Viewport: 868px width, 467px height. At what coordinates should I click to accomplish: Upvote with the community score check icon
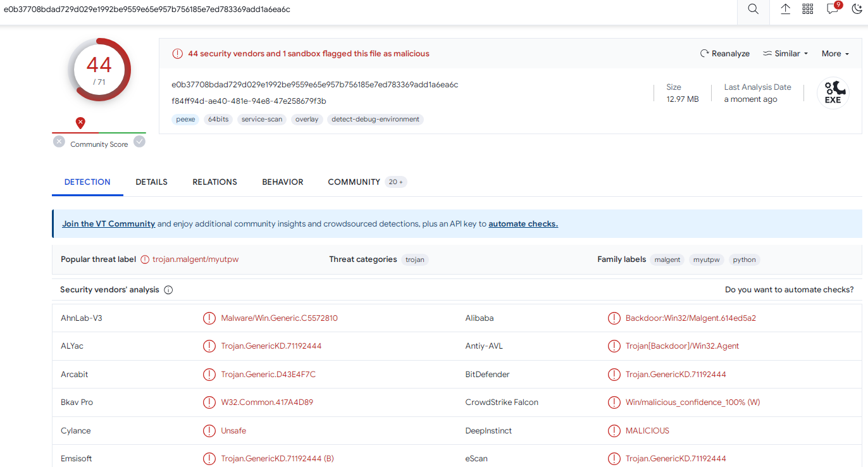pos(139,142)
